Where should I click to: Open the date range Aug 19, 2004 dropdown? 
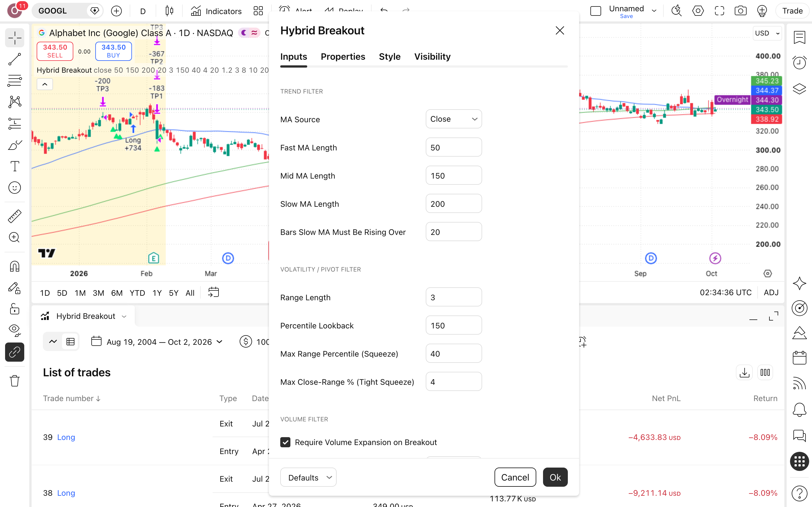pos(157,342)
